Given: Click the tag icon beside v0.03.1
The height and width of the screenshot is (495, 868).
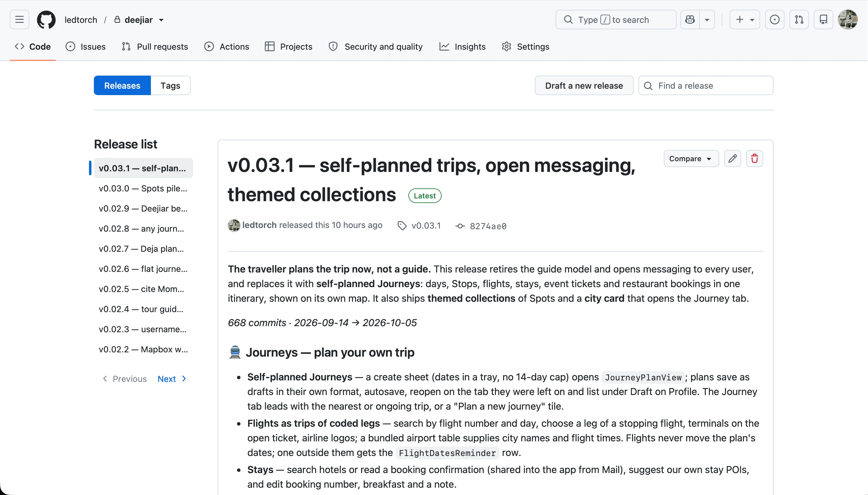Looking at the screenshot, I should (x=402, y=226).
